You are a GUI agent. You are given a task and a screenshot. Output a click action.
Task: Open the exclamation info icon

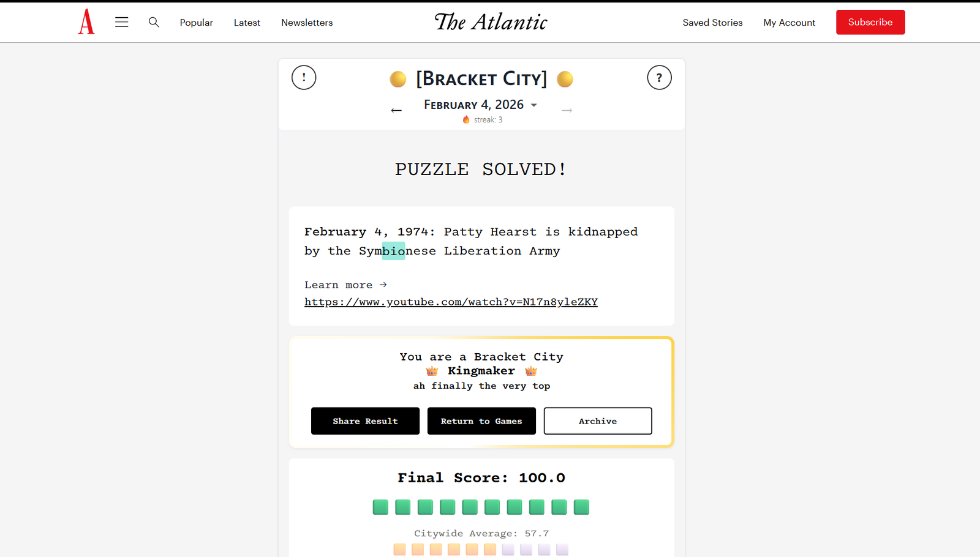click(304, 78)
